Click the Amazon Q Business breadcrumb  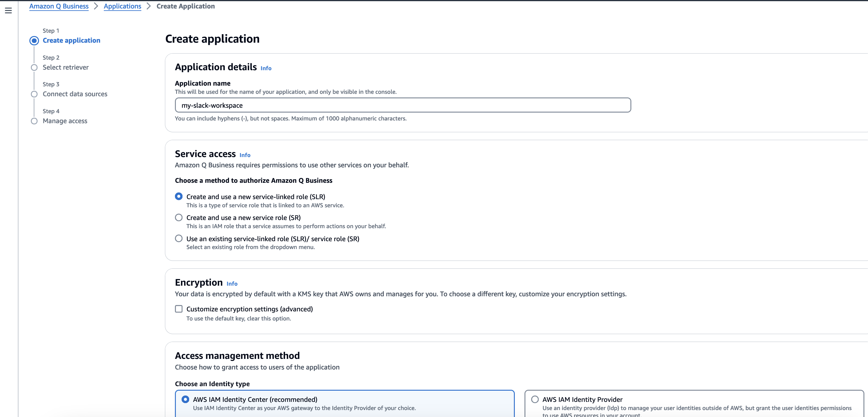pos(59,6)
